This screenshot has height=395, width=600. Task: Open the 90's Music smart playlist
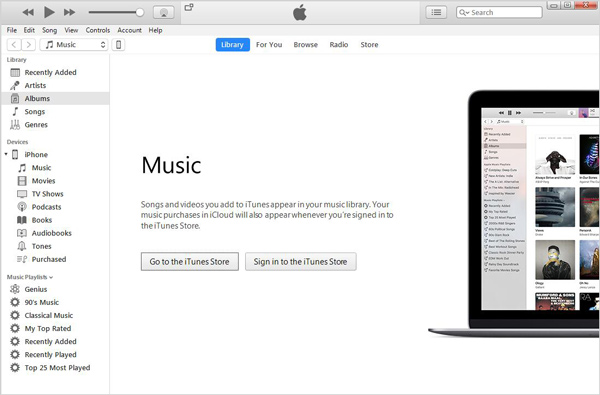55,302
